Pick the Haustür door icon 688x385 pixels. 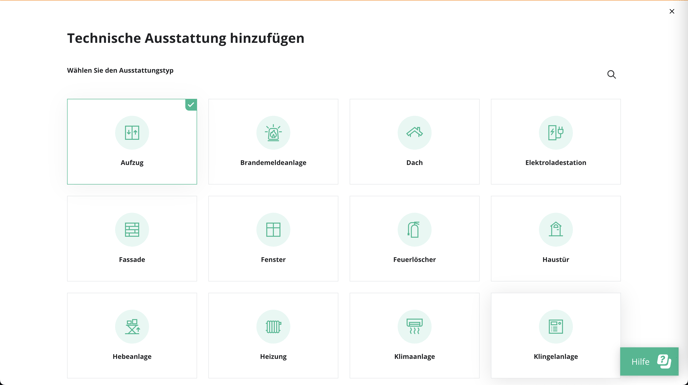(555, 230)
